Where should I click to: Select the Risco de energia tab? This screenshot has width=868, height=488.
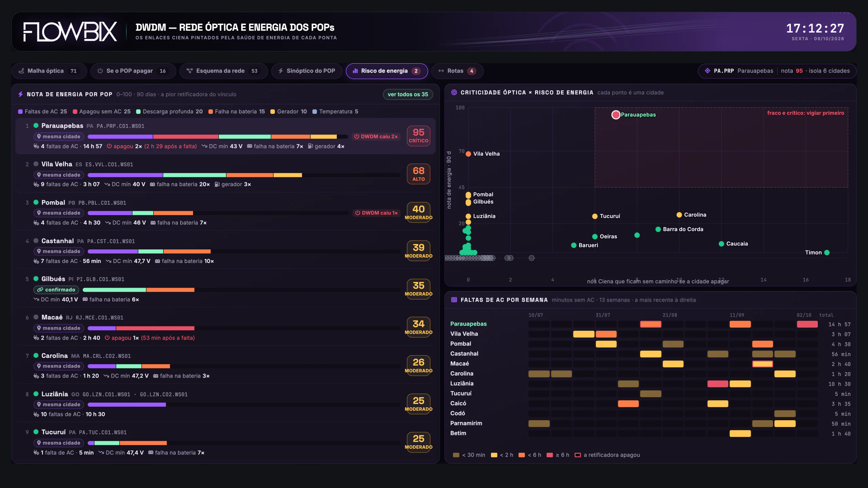point(387,71)
